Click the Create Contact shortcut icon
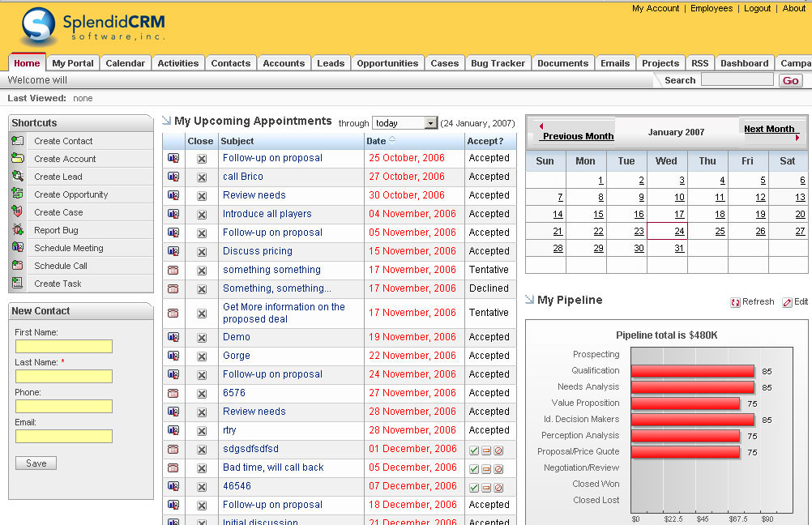The image size is (812, 525). (18, 141)
